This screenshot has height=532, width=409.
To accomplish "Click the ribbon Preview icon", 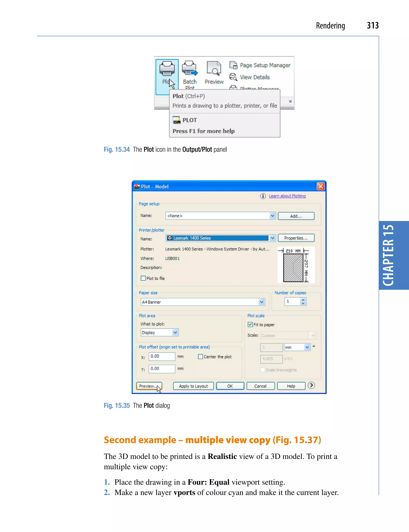I will (x=214, y=72).
